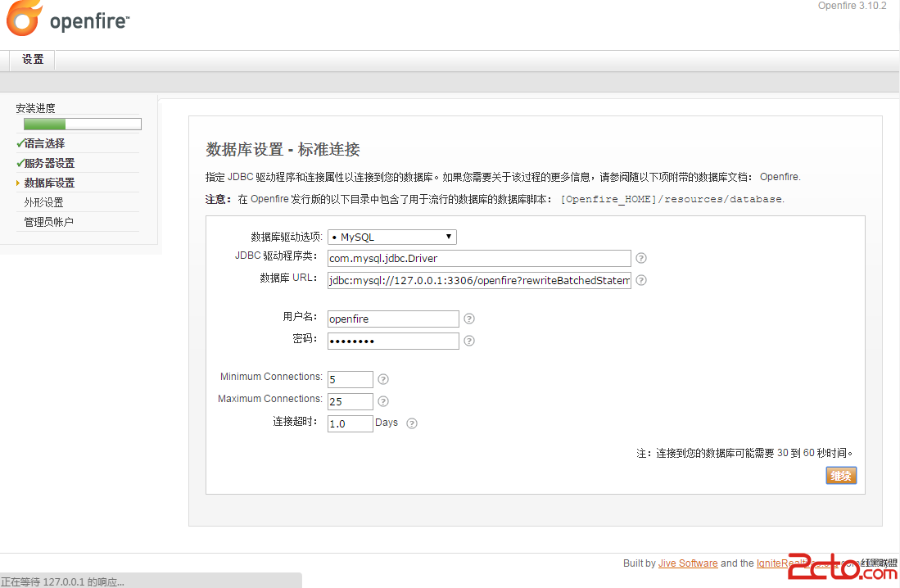Open the Jive Software link
The width and height of the screenshot is (900, 588).
(688, 563)
